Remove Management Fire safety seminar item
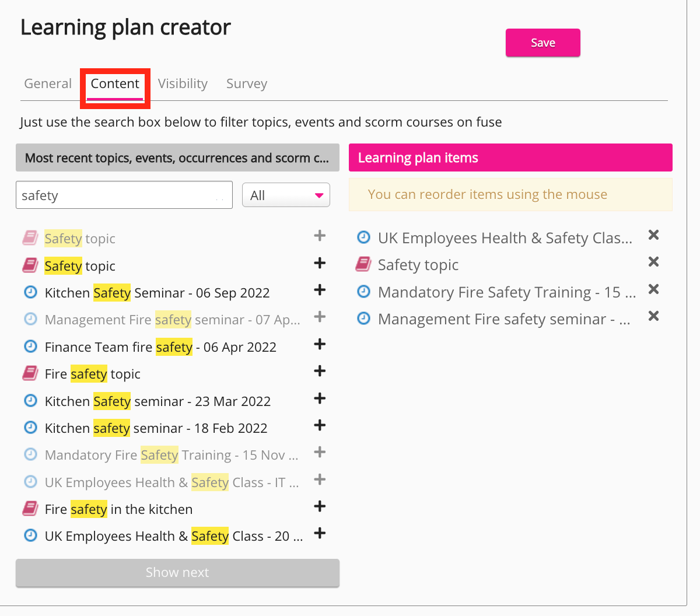The width and height of the screenshot is (700, 616). point(653,316)
